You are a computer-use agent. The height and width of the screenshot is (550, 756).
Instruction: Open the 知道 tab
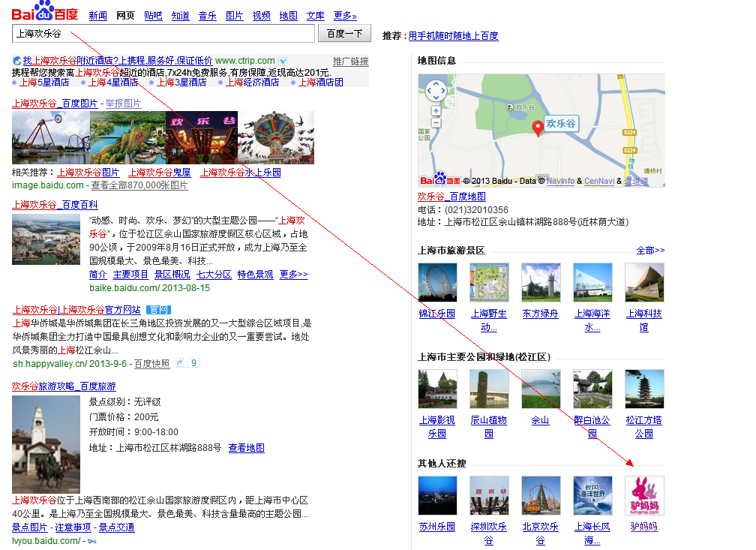[x=180, y=16]
